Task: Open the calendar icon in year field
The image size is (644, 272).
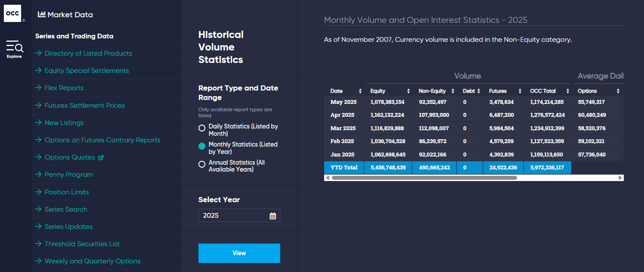Action: coord(272,216)
